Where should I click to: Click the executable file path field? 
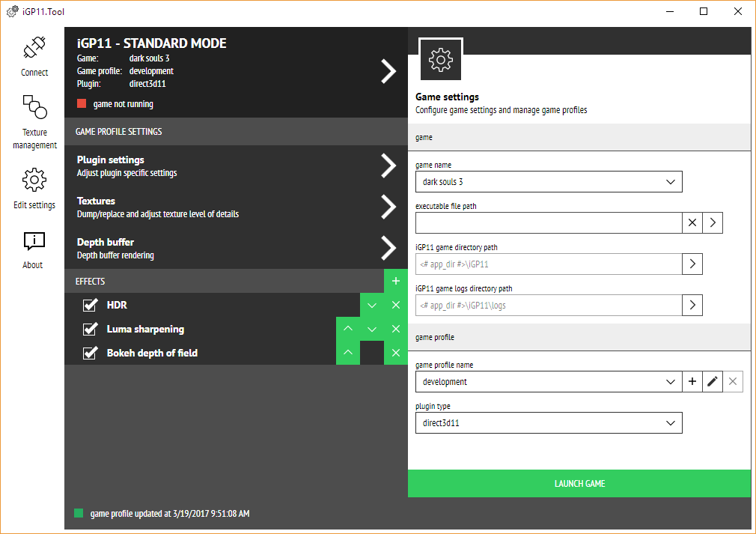click(549, 222)
